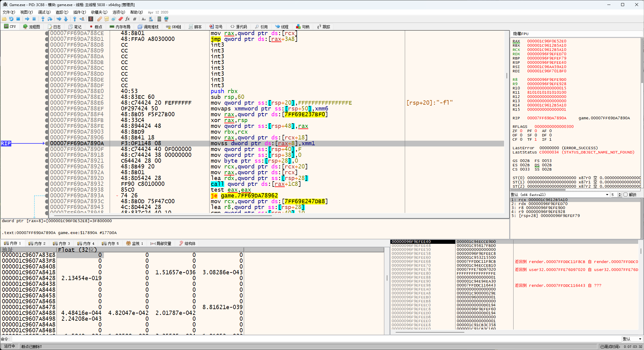Open the calculator icon in toolbar
This screenshot has height=350, width=644.
(159, 19)
